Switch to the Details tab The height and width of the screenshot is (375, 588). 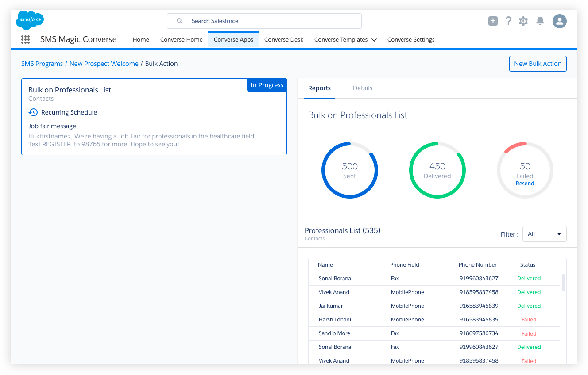click(x=363, y=88)
